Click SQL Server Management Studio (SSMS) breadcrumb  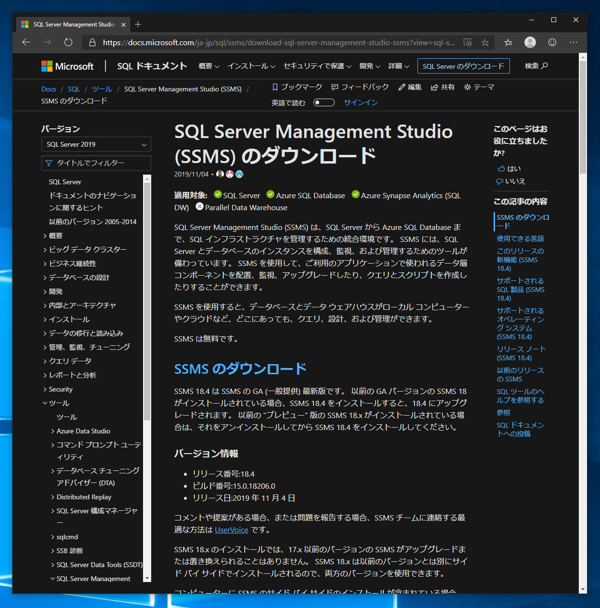[183, 89]
